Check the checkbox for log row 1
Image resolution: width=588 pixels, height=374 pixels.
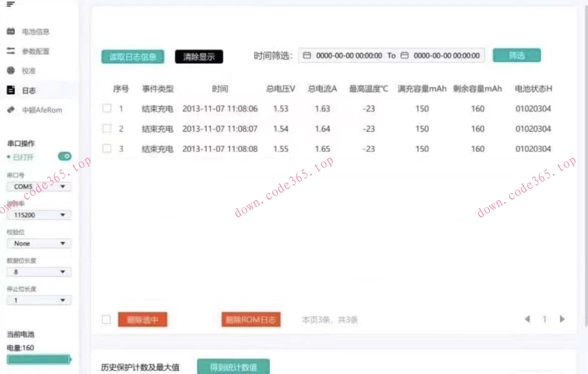pyautogui.click(x=107, y=108)
